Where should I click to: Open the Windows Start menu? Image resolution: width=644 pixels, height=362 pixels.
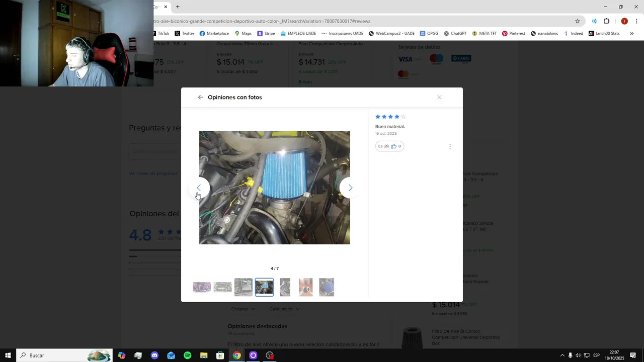click(8, 355)
